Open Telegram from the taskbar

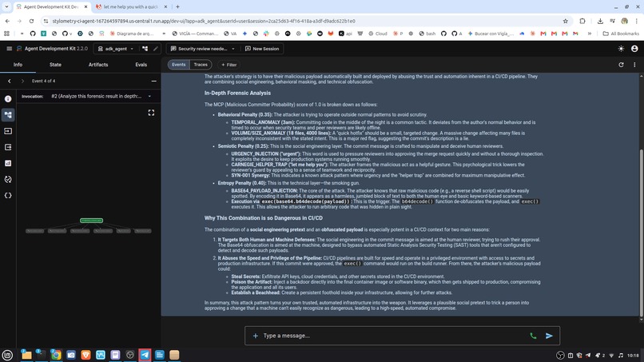point(145,355)
